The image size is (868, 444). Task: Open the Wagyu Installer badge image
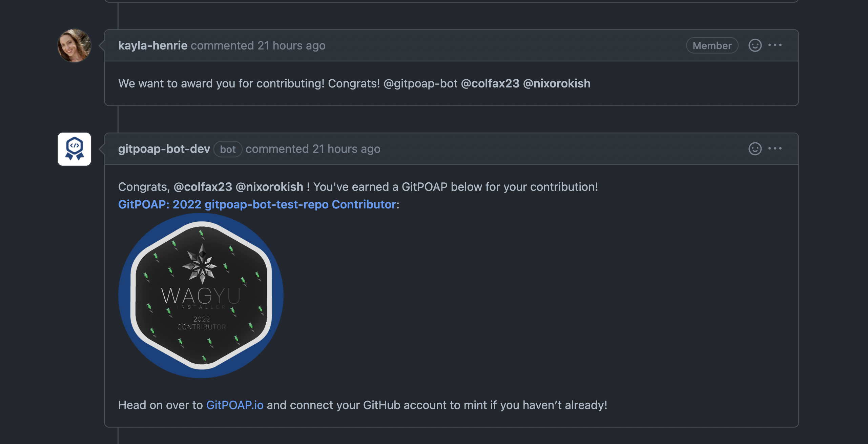click(x=201, y=296)
